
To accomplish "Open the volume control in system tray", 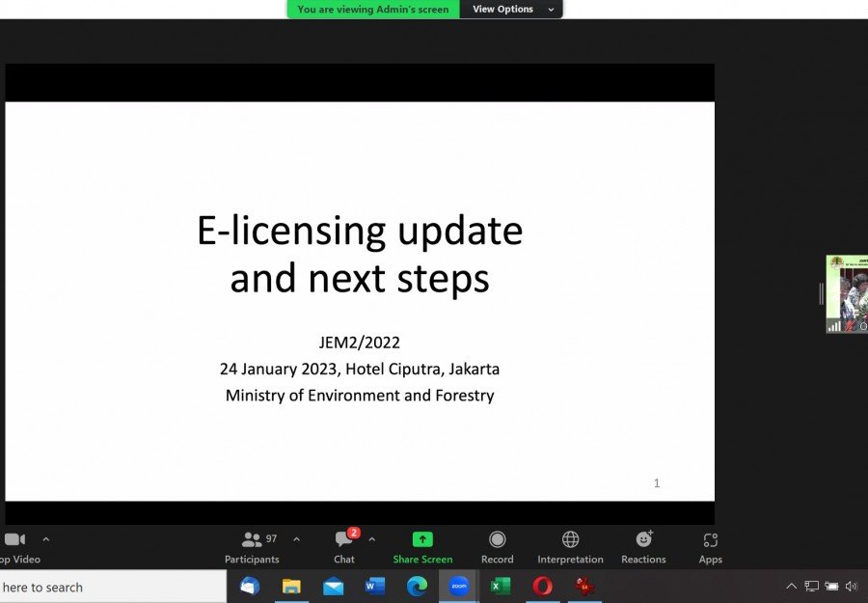I will (x=851, y=586).
